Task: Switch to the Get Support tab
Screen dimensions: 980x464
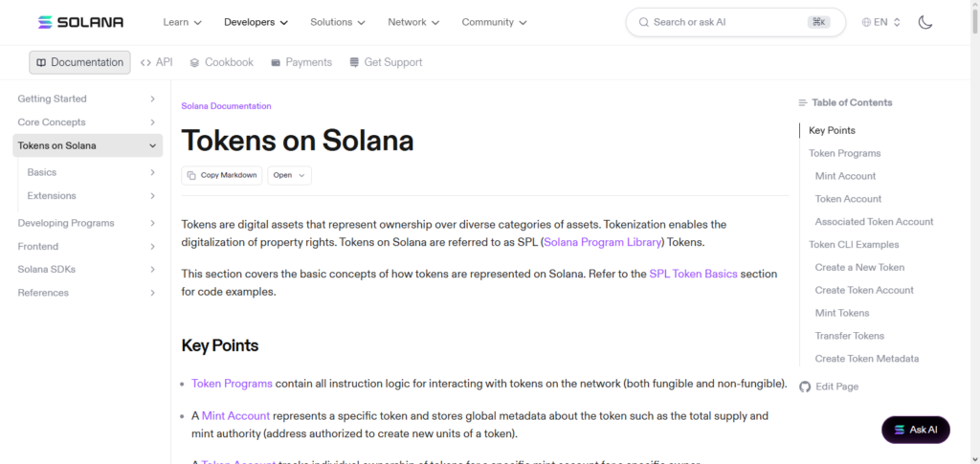Action: coord(386,62)
